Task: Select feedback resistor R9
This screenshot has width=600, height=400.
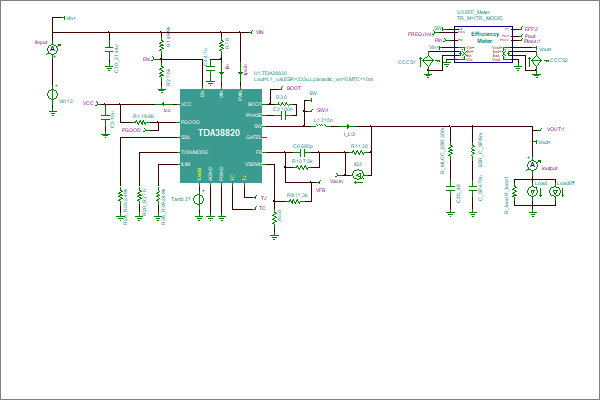Action: pos(295,201)
